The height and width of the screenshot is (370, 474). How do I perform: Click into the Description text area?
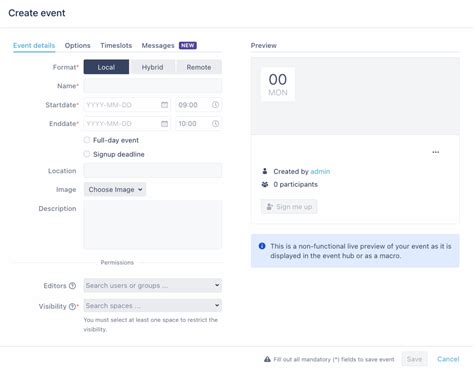[x=153, y=225]
